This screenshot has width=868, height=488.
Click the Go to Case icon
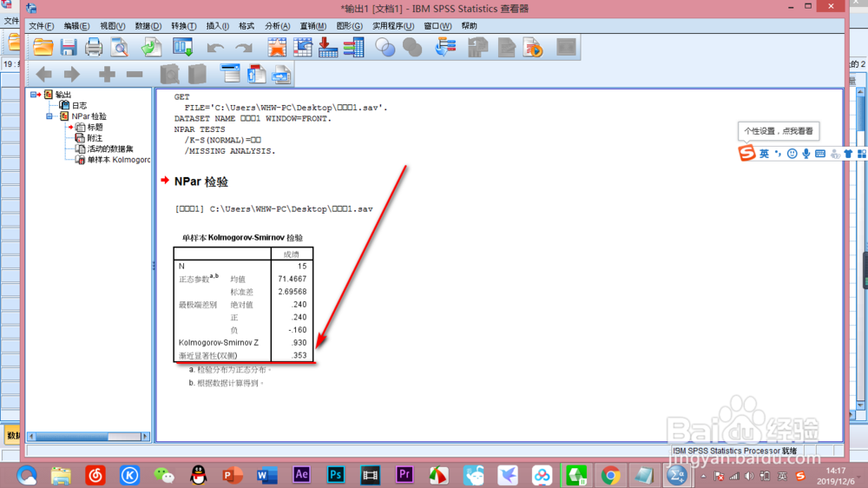tap(303, 47)
